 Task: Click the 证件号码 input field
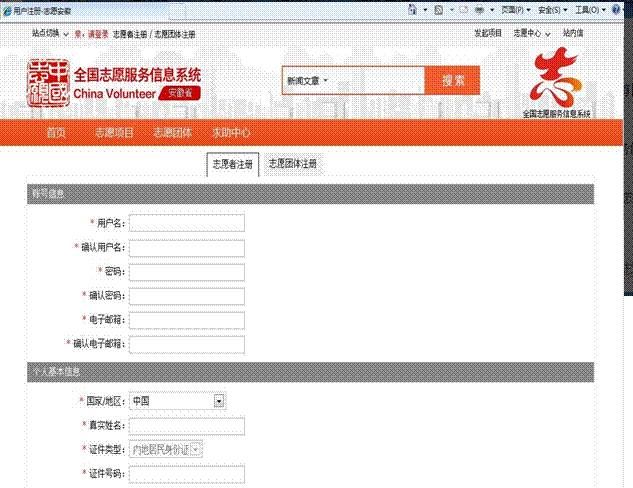click(187, 474)
